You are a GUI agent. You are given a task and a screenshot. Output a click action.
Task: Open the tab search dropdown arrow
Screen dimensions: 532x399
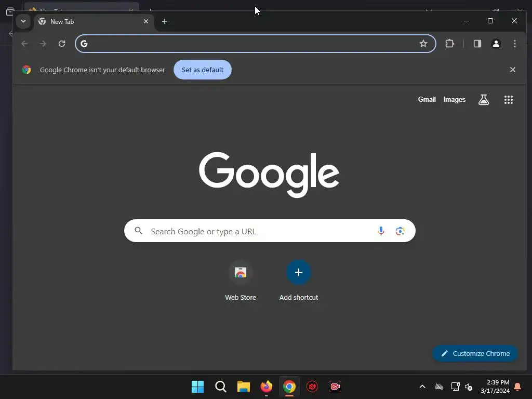pyautogui.click(x=23, y=21)
